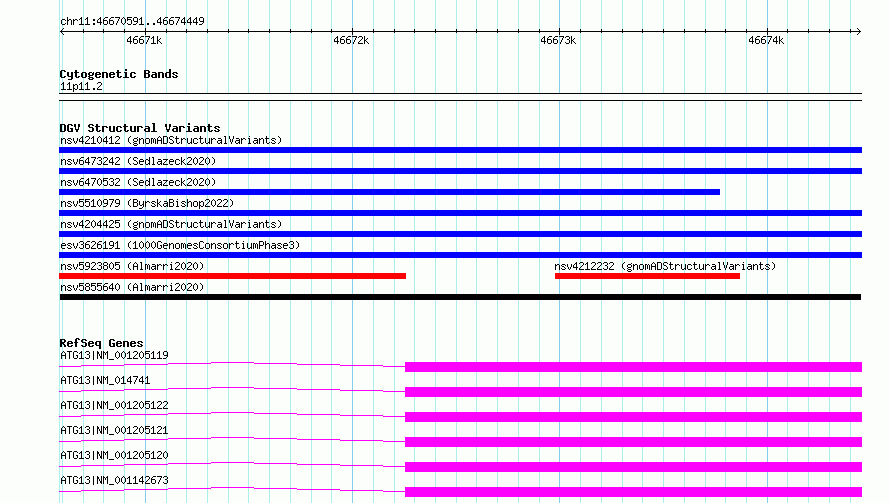
Task: Click the thin intron line of NM_001142673
Action: [x=233, y=488]
